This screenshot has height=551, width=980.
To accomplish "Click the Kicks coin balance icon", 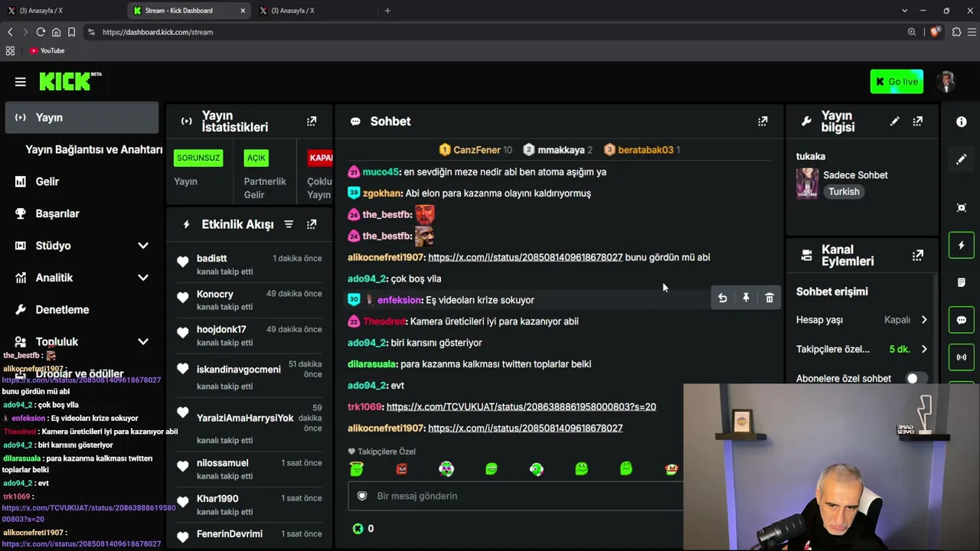I will pyautogui.click(x=358, y=529).
